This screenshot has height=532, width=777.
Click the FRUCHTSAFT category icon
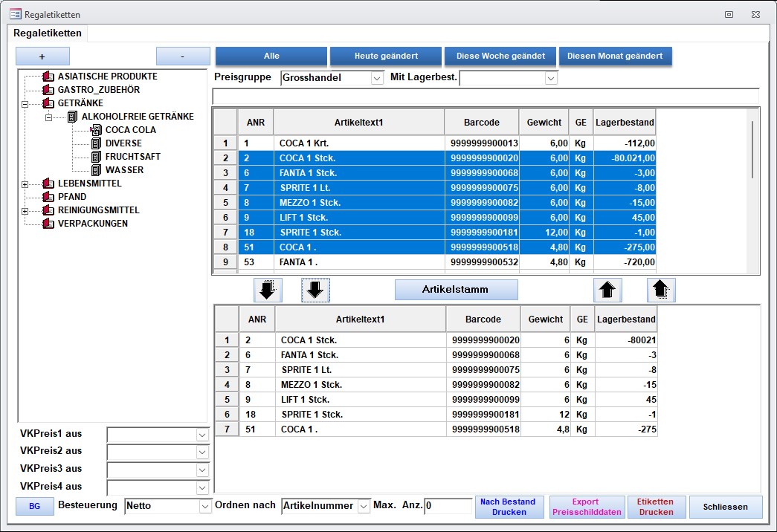point(96,157)
